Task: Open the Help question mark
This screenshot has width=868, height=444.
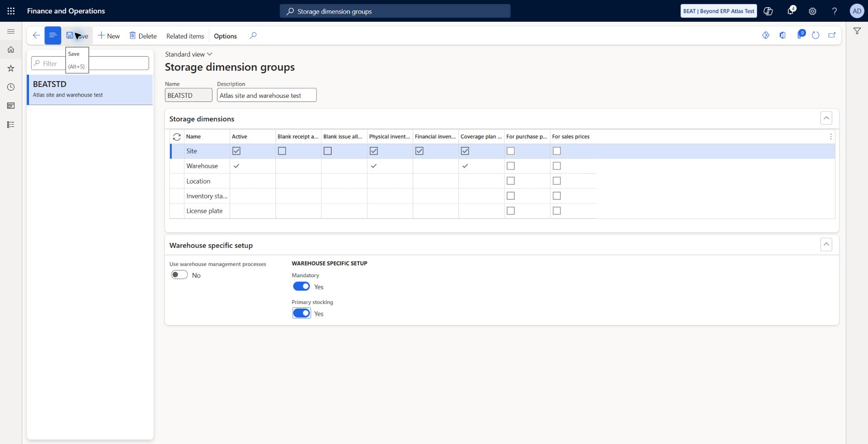Action: [834, 11]
